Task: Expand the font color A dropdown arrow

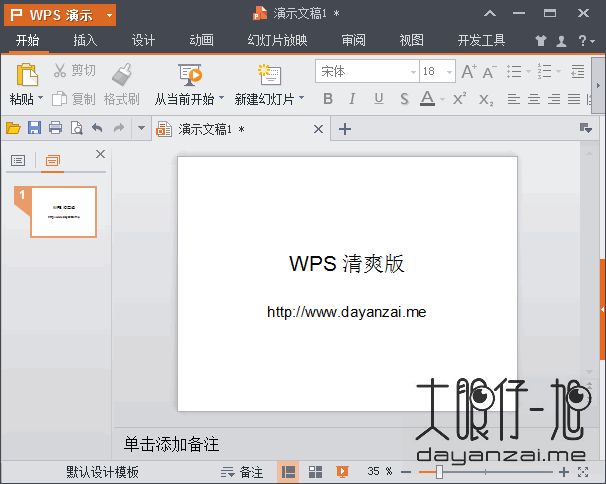Action: pos(443,100)
